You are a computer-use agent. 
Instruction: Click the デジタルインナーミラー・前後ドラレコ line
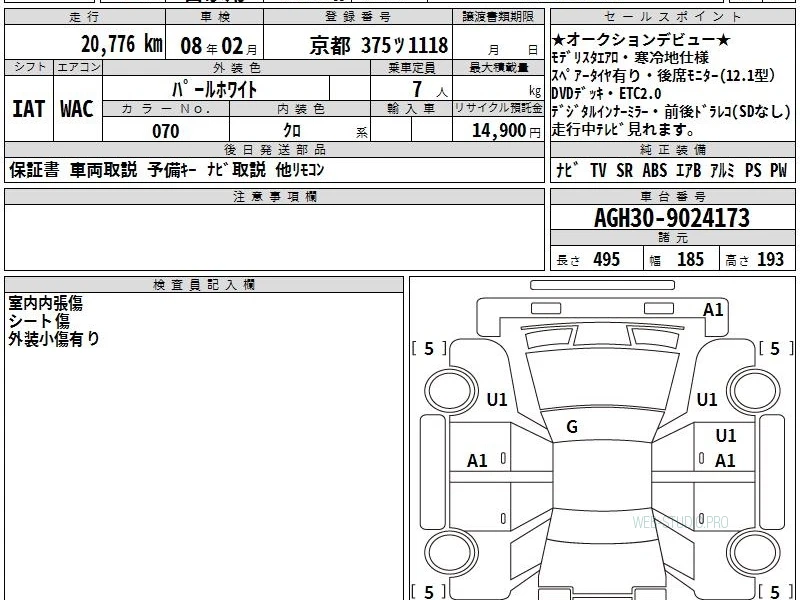click(671, 111)
